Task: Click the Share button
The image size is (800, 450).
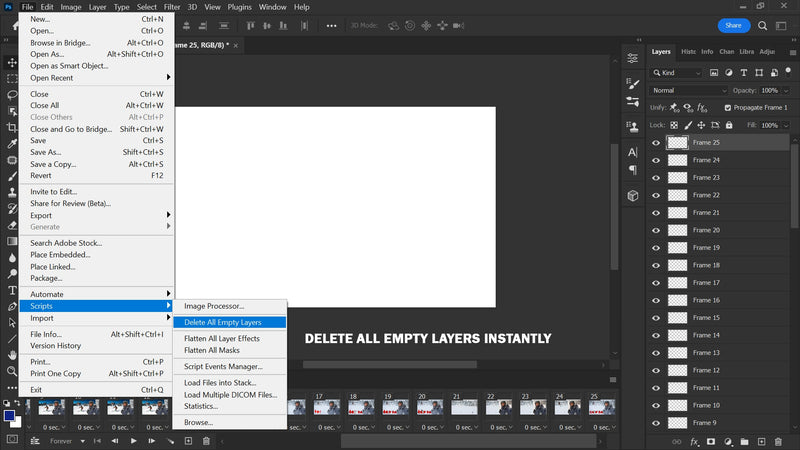Action: pos(734,25)
